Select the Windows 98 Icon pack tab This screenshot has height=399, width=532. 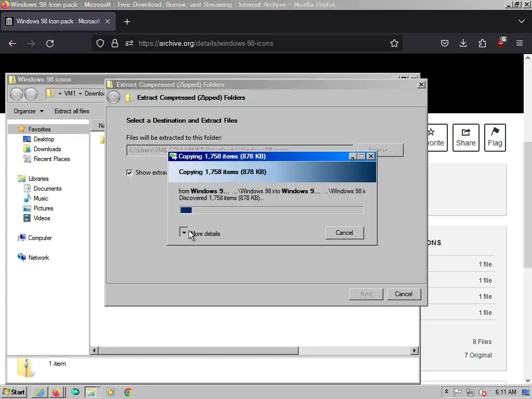[x=58, y=21]
